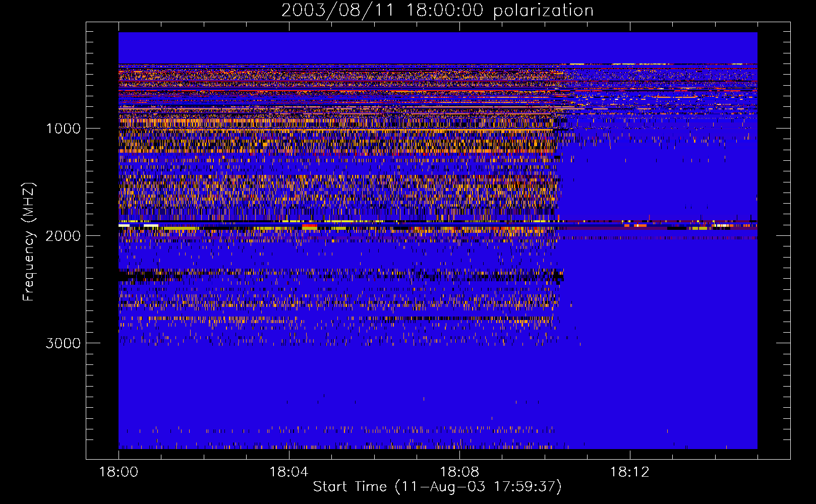Click the 3000 frequency tick label
816x504 pixels.
(x=63, y=343)
